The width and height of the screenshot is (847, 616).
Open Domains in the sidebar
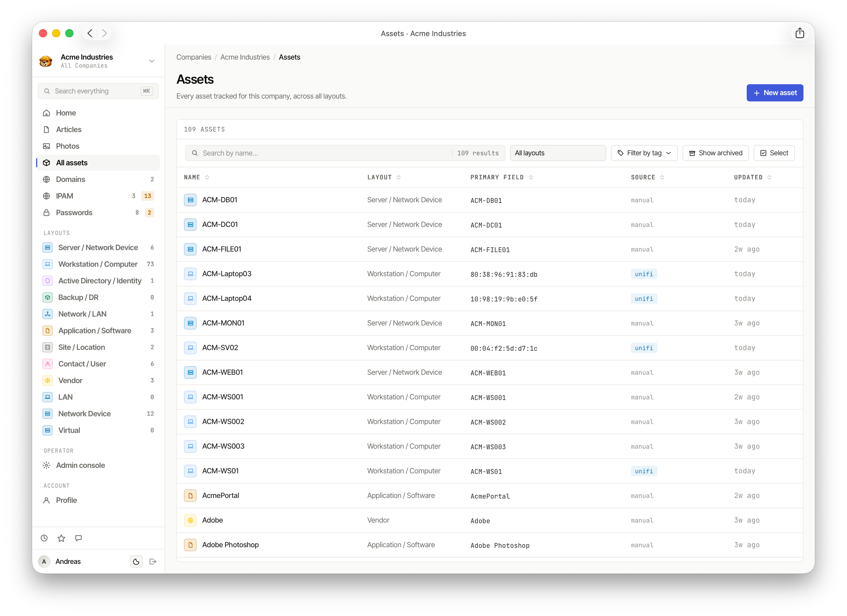coord(98,179)
